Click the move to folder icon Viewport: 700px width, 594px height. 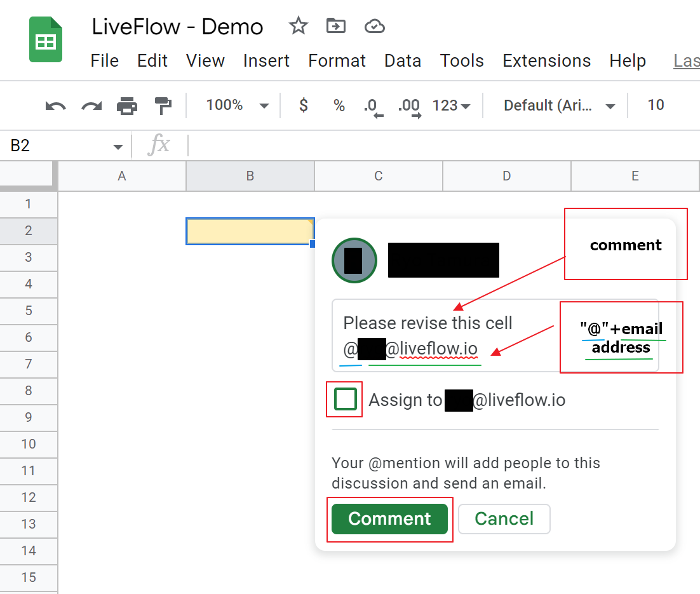pos(336,26)
